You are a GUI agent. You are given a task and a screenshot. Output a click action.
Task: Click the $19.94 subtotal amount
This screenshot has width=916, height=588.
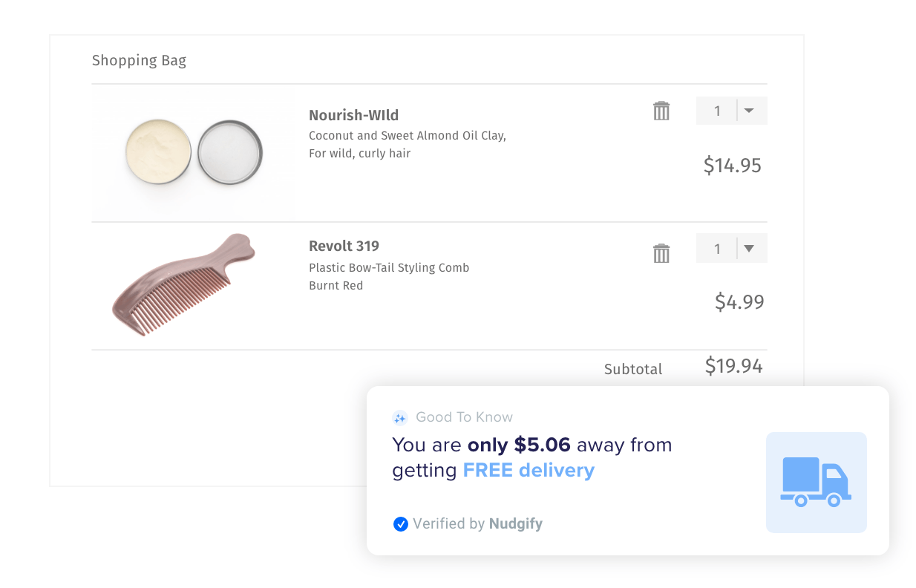(733, 366)
